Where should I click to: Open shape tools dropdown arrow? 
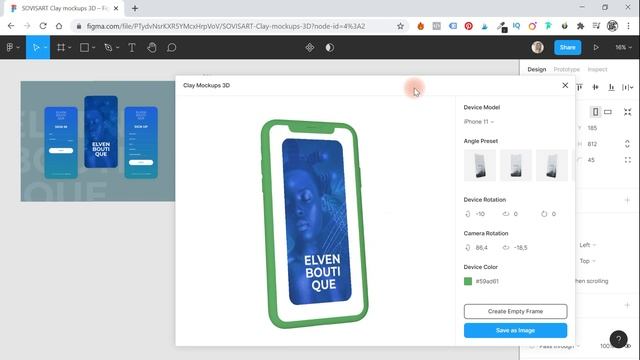(x=93, y=48)
